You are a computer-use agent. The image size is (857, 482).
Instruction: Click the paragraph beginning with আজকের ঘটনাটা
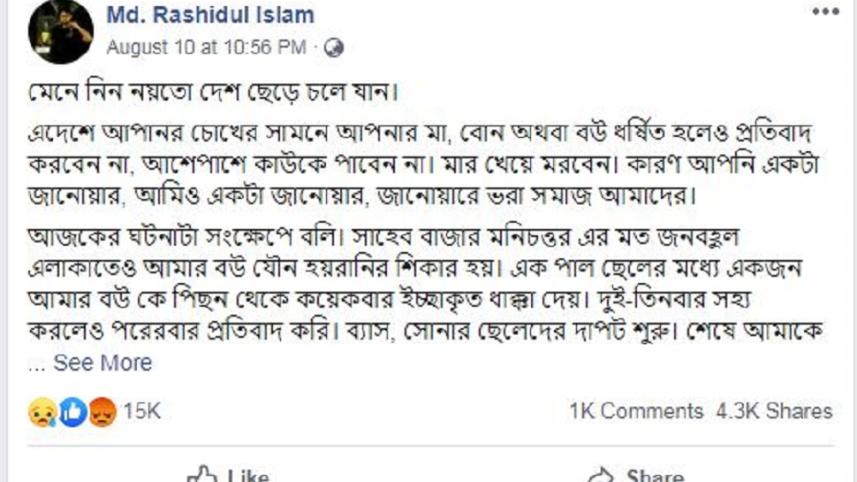point(426,283)
